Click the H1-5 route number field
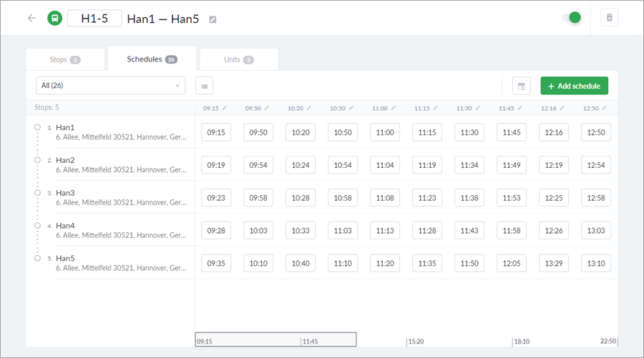 tap(94, 19)
